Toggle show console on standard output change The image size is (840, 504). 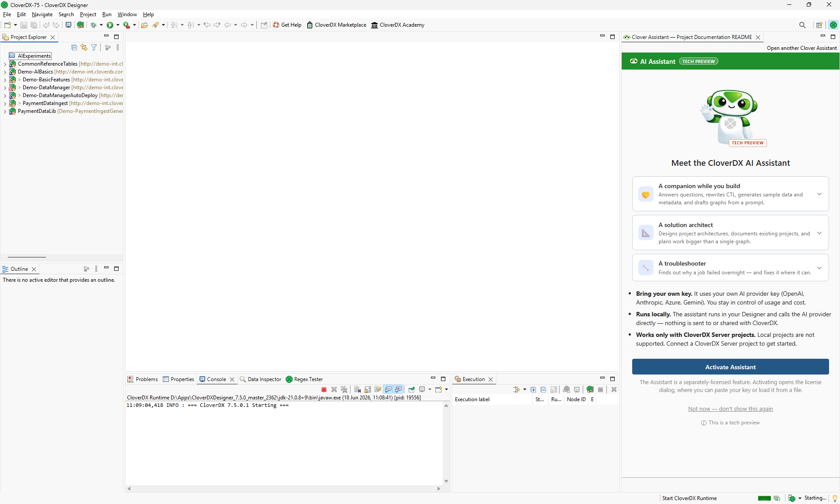pyautogui.click(x=388, y=389)
